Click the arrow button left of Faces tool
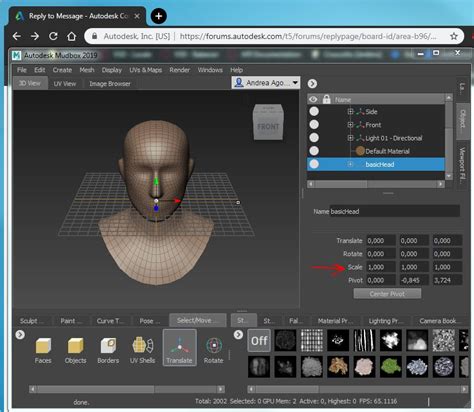The width and height of the screenshot is (474, 412). [20, 334]
